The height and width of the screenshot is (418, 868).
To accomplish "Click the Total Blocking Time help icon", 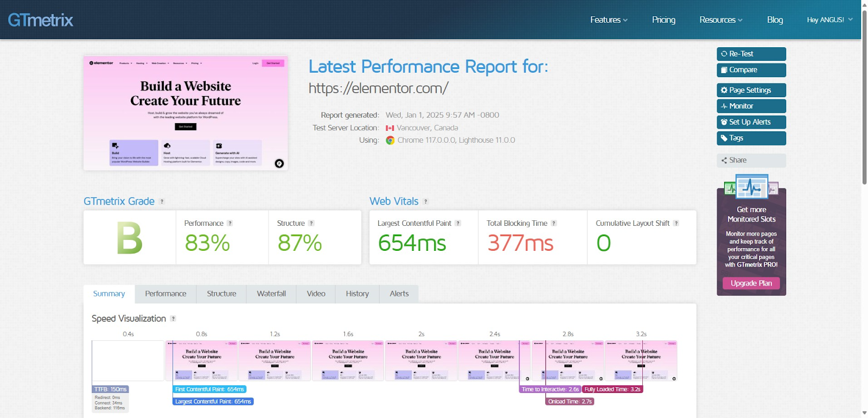I will 554,223.
